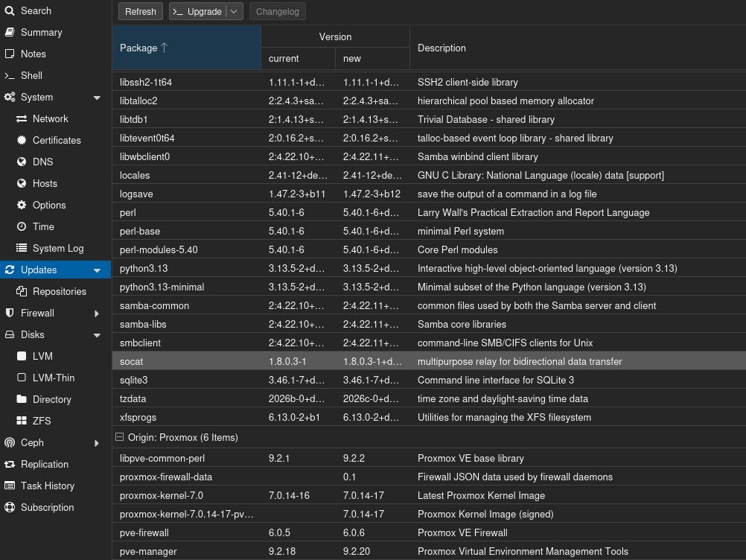The width and height of the screenshot is (746, 560).
Task: Open the Repositories entry
Action: [55, 292]
